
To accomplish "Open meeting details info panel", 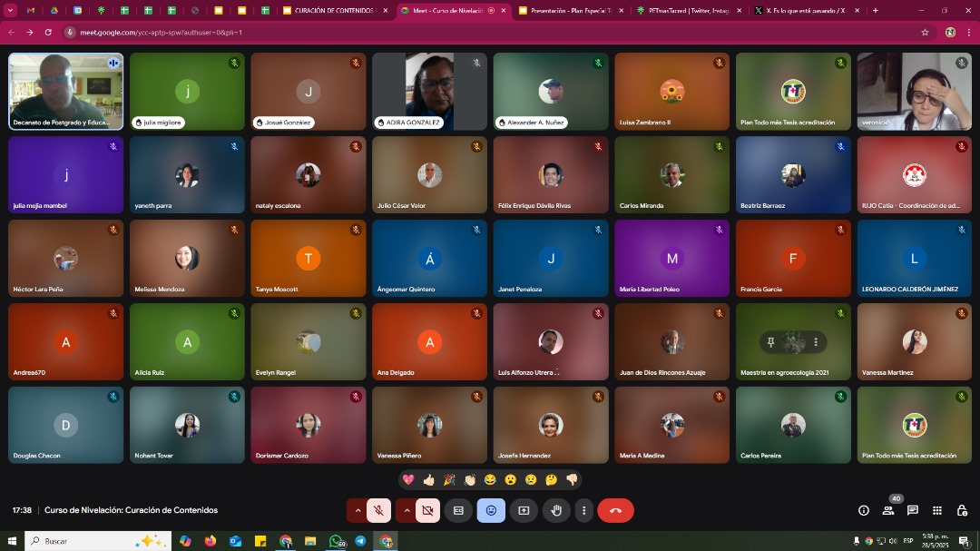I will point(864,510).
